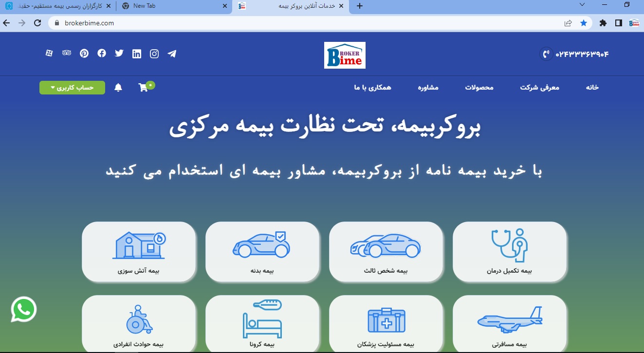Bookmark this page with star icon

tap(584, 23)
